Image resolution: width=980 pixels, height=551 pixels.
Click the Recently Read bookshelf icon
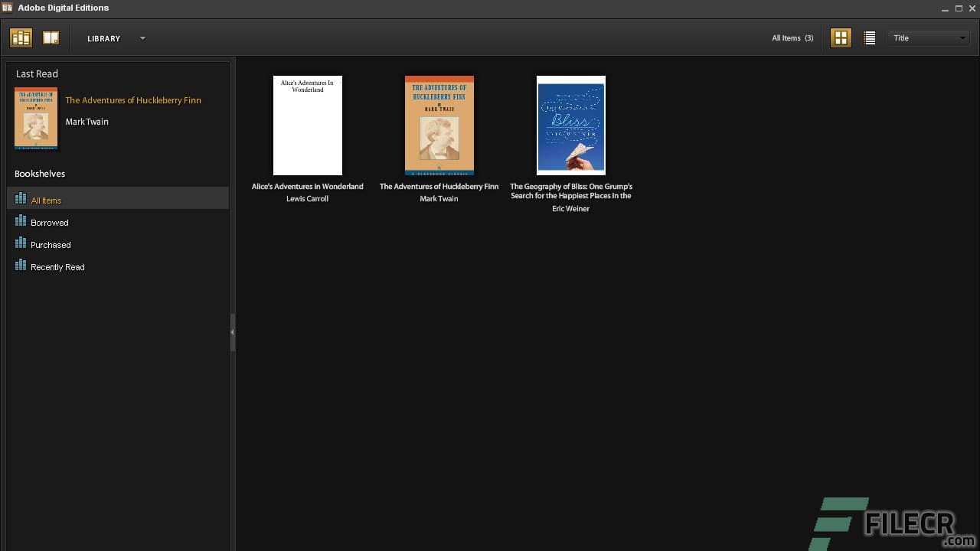[x=20, y=266]
